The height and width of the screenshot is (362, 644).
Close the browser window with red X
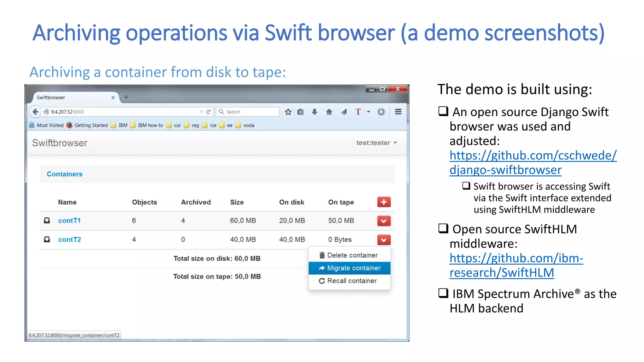click(397, 89)
